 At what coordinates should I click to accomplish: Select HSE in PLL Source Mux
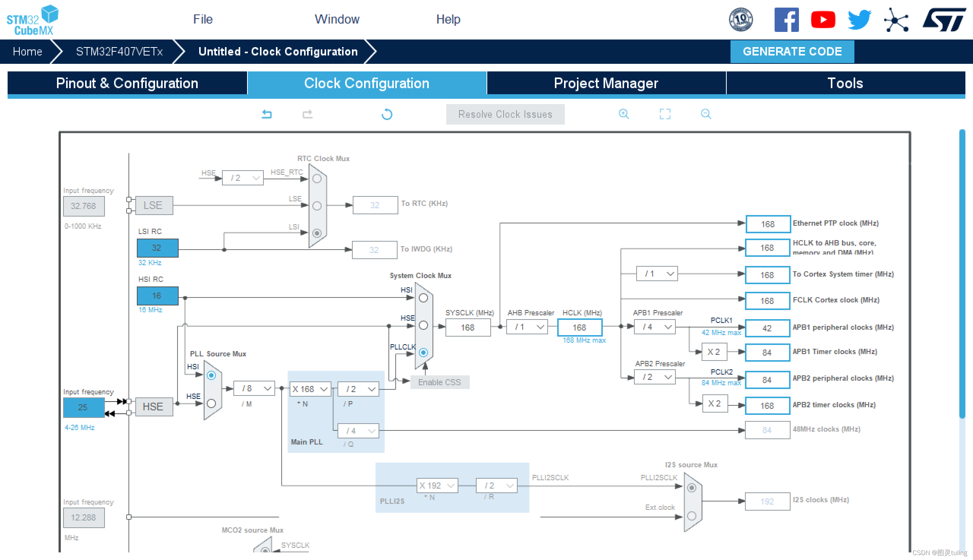tap(211, 403)
